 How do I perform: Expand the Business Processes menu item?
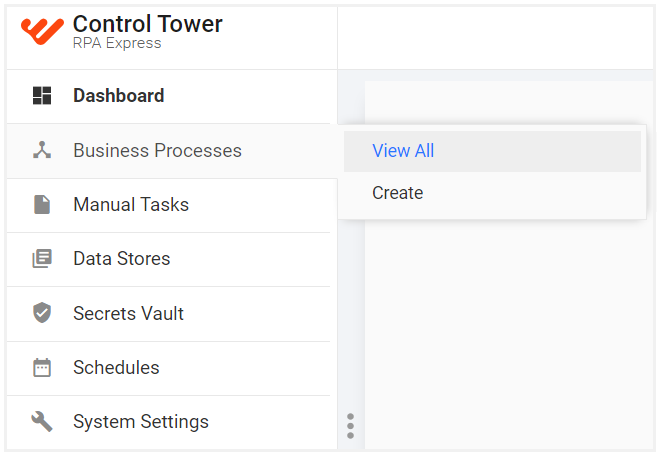tap(171, 151)
